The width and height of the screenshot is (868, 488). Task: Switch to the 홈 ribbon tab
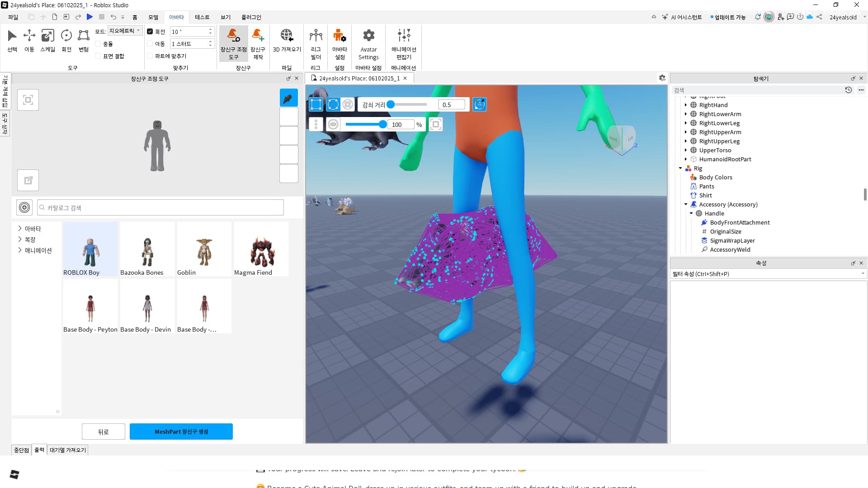tap(135, 17)
